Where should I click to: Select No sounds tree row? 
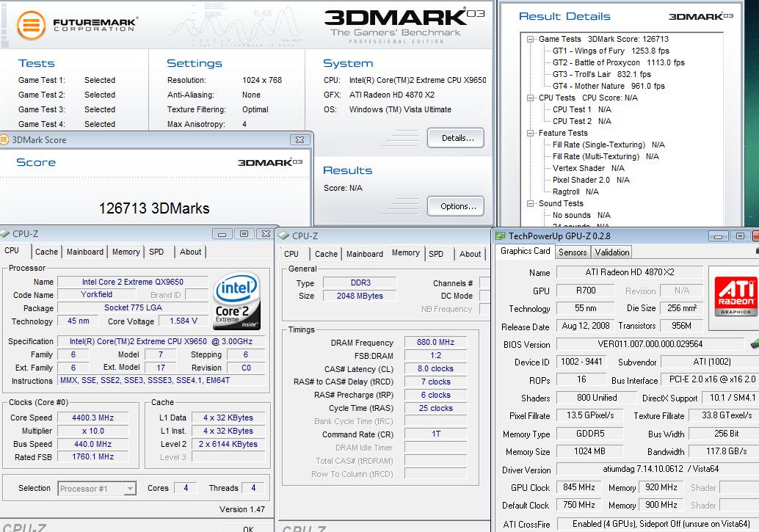(581, 215)
